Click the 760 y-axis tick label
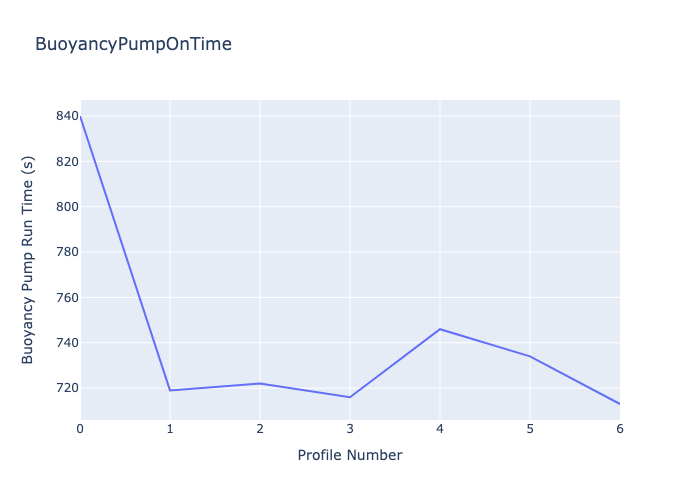 pyautogui.click(x=67, y=298)
